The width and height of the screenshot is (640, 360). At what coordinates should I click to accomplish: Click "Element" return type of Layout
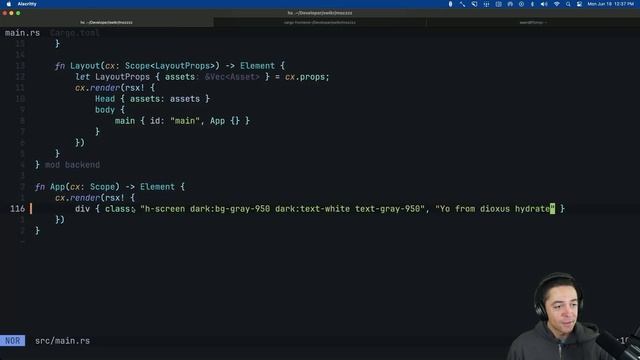pos(258,66)
